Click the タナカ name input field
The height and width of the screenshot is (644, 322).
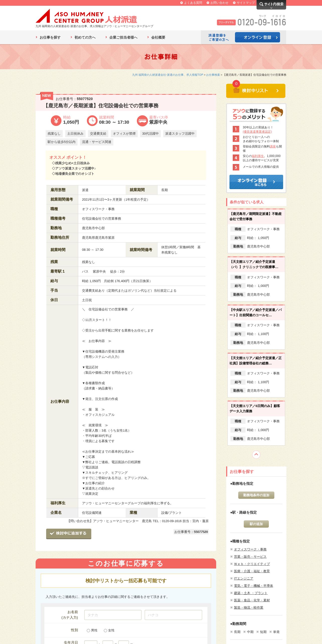pyautogui.click(x=113, y=615)
